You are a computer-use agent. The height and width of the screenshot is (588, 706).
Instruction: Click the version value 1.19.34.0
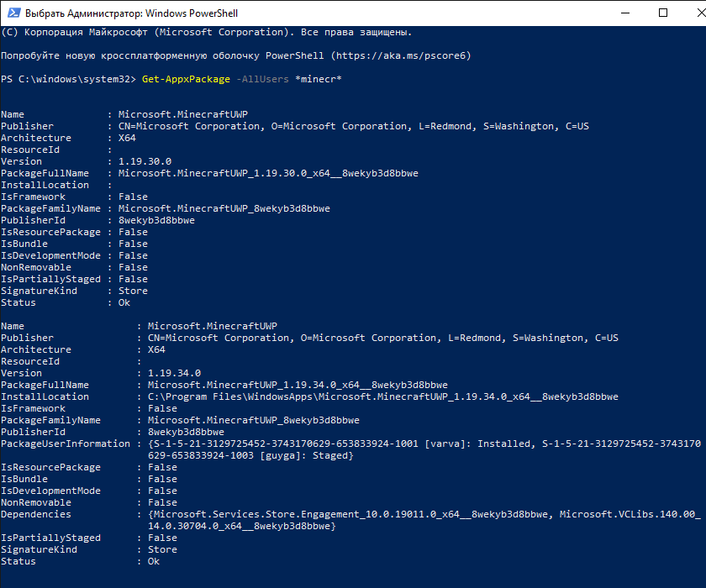(x=174, y=373)
